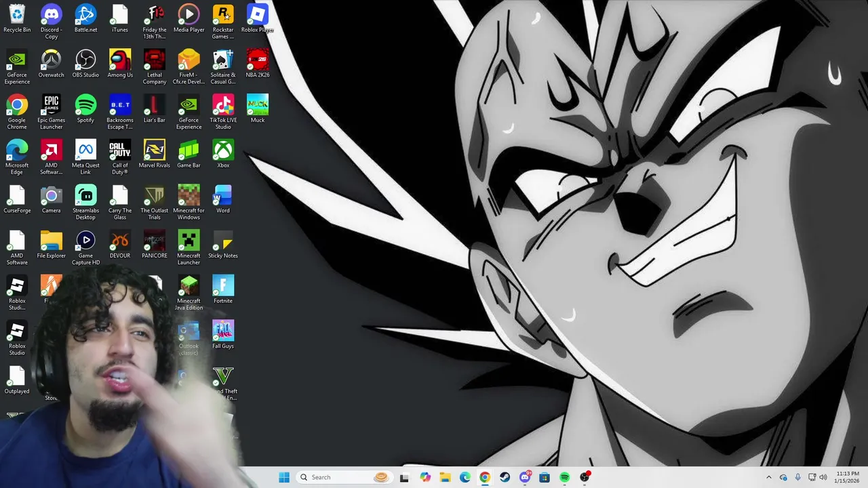Launch Camera app desktop icon
The height and width of the screenshot is (488, 868).
pos(51,200)
